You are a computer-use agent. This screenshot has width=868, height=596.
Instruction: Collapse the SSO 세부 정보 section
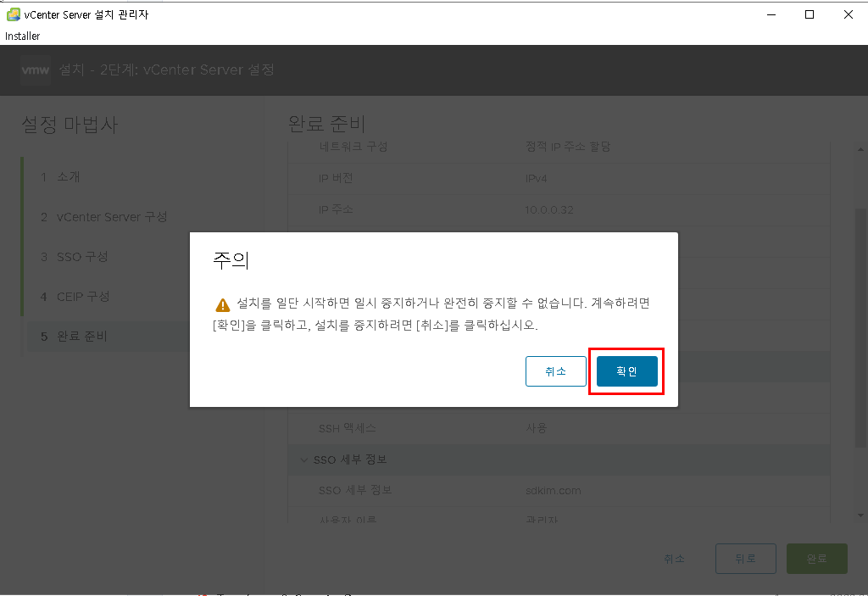pos(304,460)
